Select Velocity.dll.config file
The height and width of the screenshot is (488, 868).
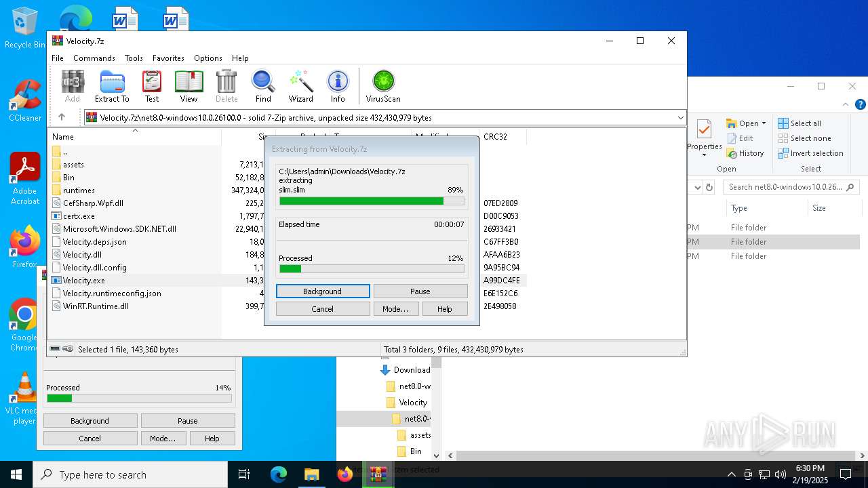coord(94,267)
